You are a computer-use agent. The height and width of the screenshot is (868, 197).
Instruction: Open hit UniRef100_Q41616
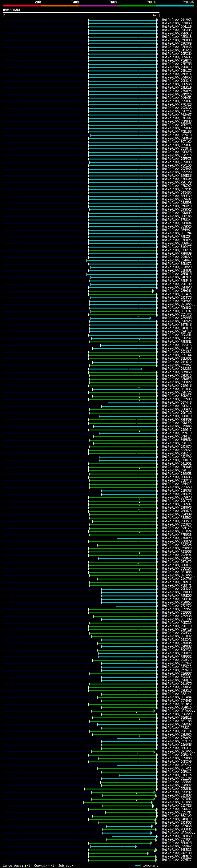[x=176, y=50]
